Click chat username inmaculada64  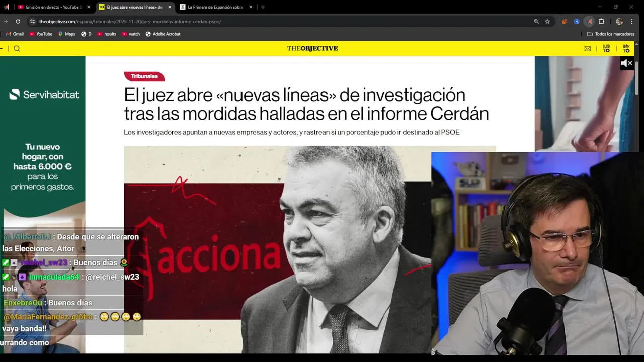pyautogui.click(x=54, y=277)
